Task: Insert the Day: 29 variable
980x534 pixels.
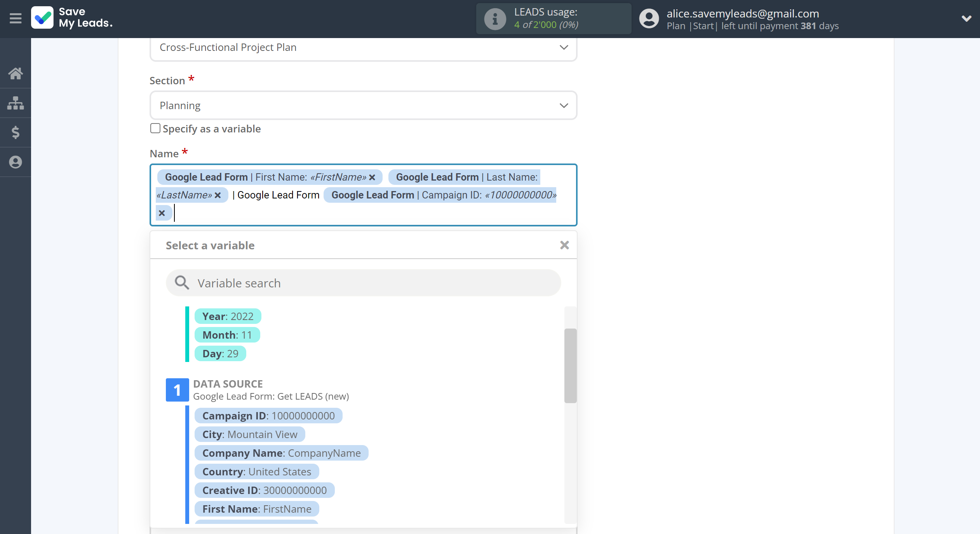Action: point(220,354)
